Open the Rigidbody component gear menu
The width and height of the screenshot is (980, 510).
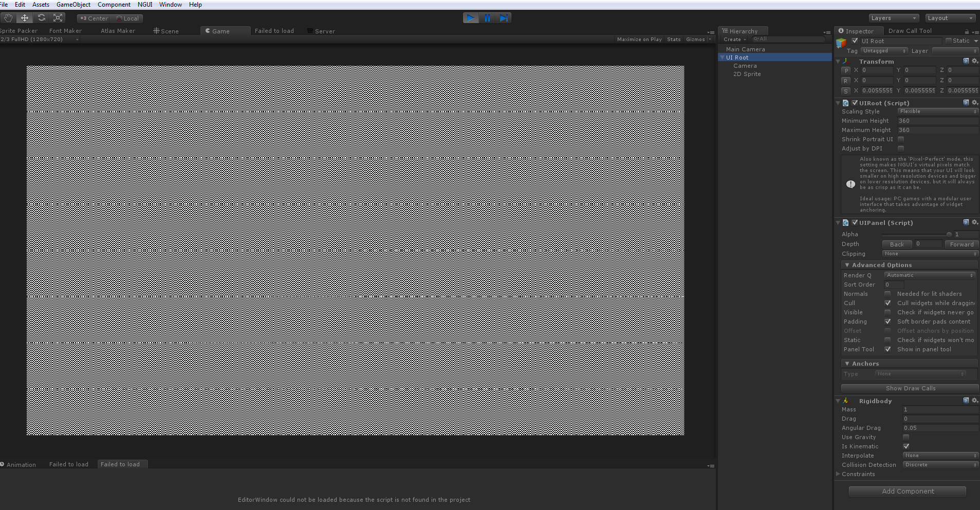tap(974, 401)
